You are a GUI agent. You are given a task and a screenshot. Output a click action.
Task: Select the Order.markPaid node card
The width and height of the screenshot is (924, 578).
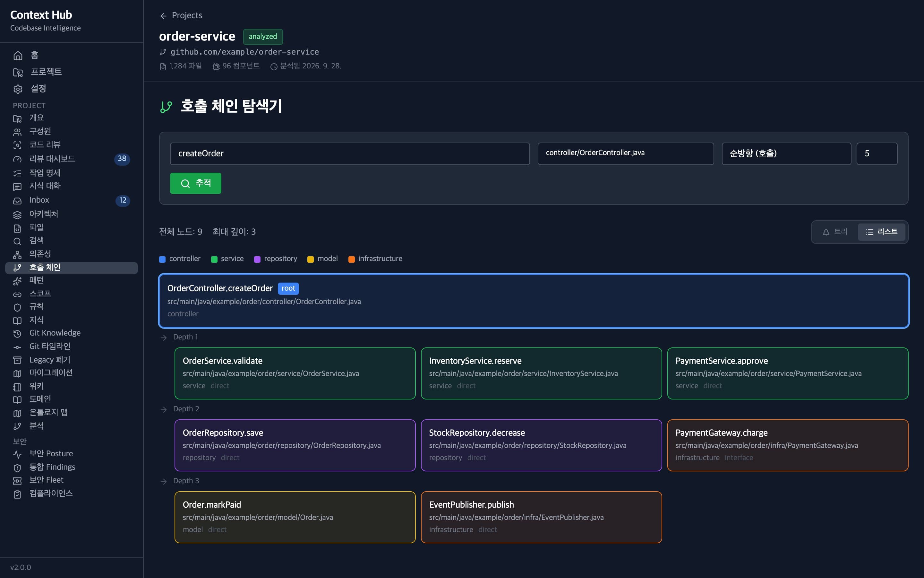[295, 517]
